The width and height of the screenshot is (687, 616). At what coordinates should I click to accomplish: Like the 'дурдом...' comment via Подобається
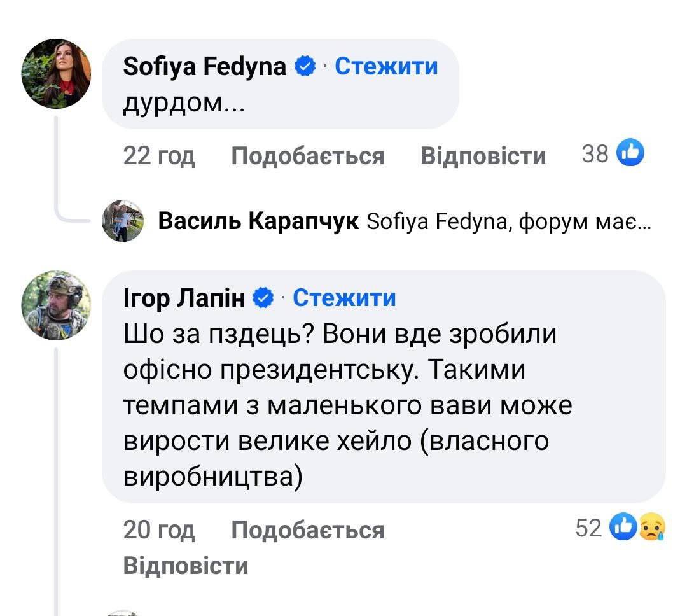pyautogui.click(x=308, y=156)
